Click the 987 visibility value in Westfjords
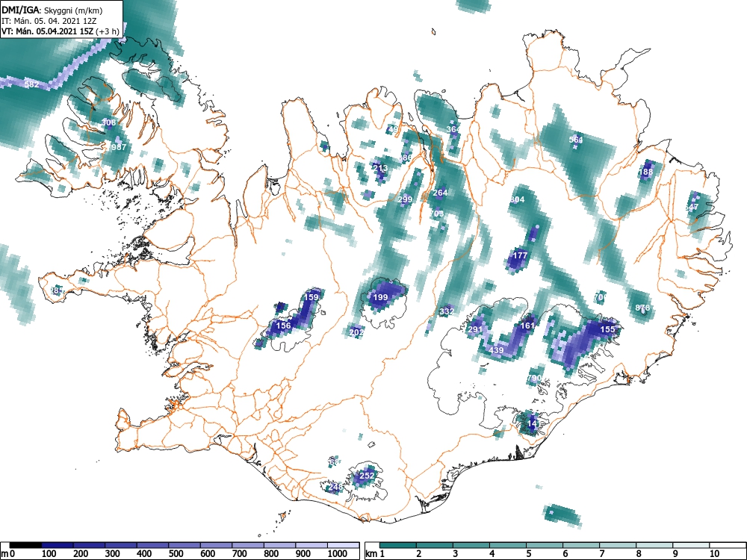 [x=119, y=147]
